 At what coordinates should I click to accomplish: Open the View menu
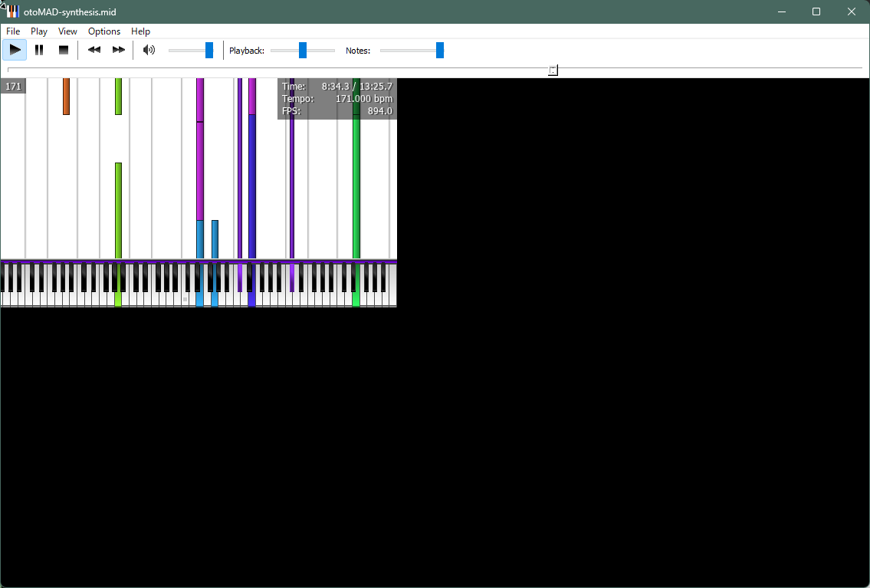point(67,31)
